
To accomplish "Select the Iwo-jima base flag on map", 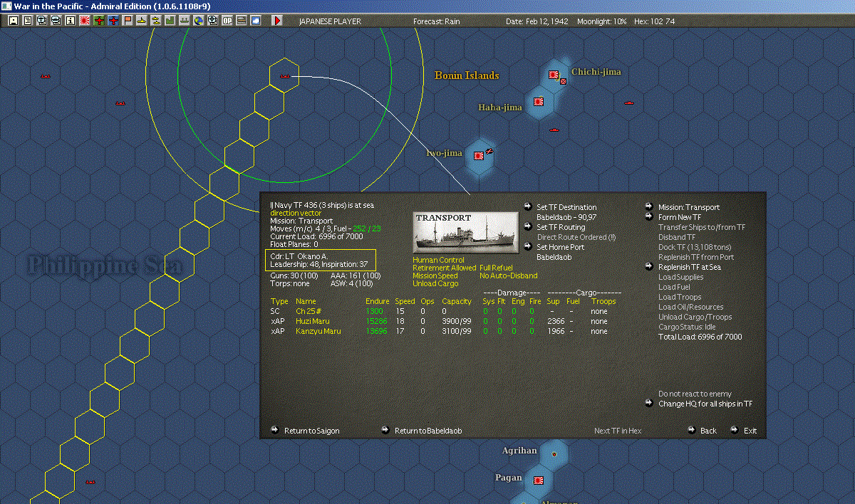I will click(x=479, y=154).
